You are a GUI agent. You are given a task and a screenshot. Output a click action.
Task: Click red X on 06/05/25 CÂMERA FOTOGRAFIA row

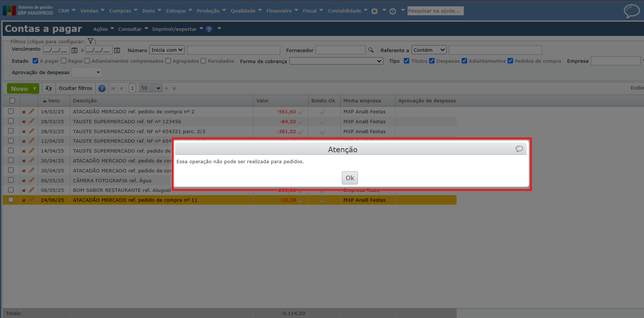pyautogui.click(x=24, y=180)
